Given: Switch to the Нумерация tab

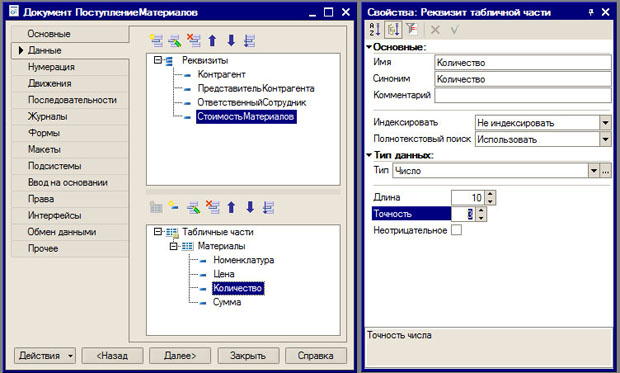Looking at the screenshot, I should coord(70,67).
